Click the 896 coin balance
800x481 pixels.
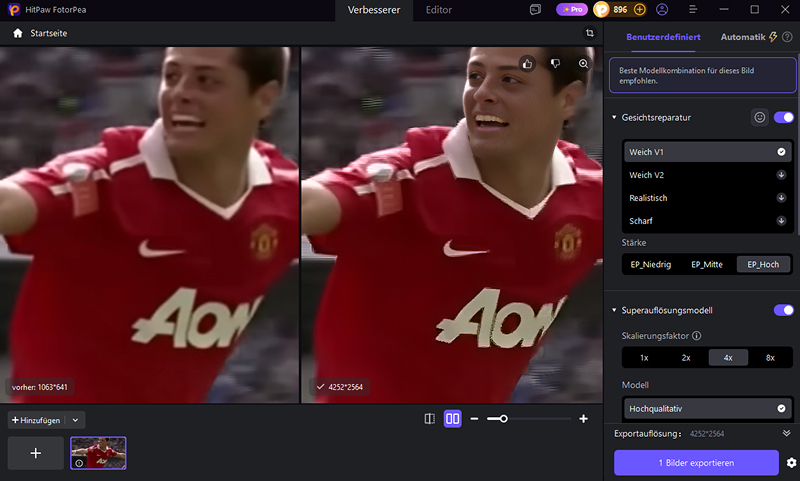click(620, 9)
